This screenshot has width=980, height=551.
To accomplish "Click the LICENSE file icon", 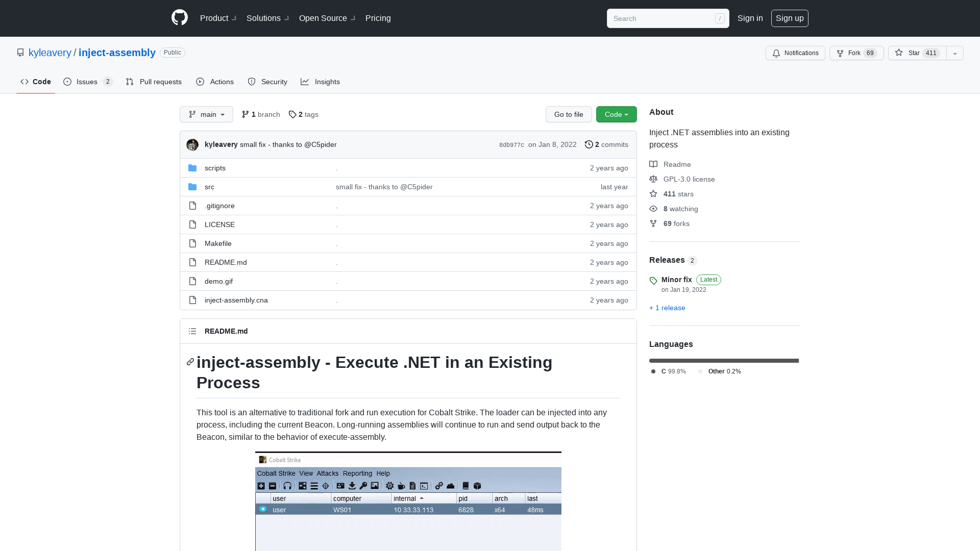I will point(192,224).
